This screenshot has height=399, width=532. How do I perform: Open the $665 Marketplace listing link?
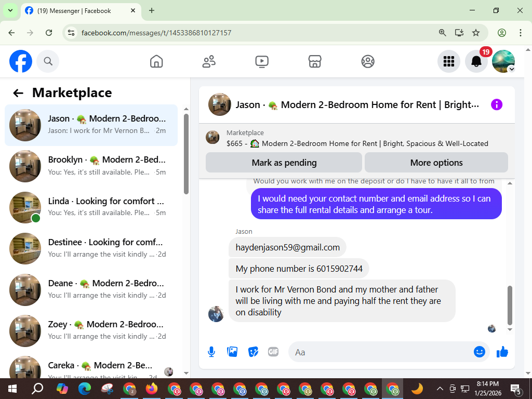click(357, 143)
